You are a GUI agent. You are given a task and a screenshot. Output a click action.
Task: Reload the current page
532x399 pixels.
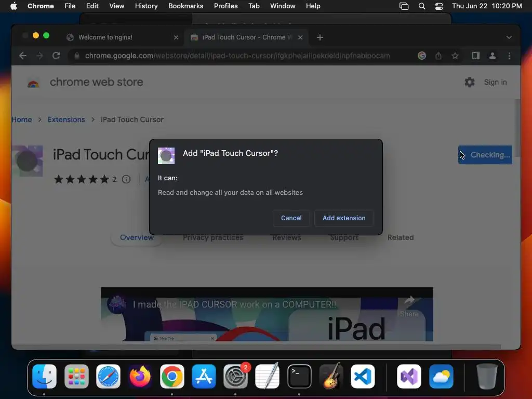click(x=56, y=56)
